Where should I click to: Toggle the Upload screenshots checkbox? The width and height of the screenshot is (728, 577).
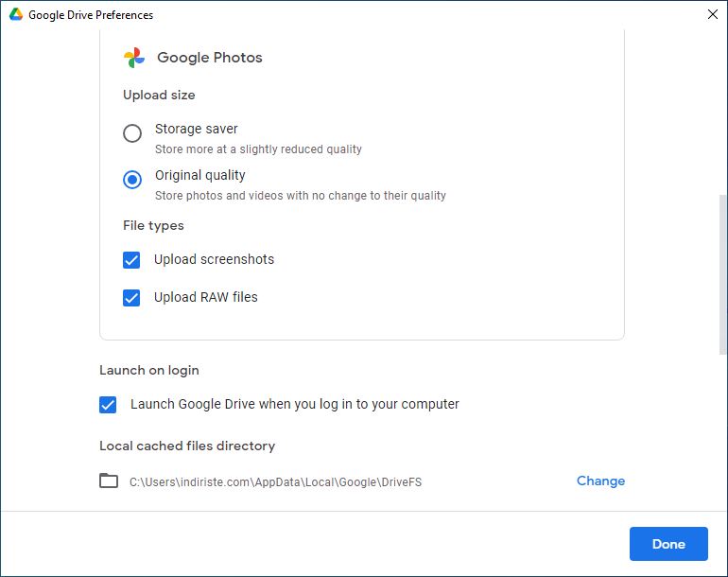coord(131,260)
